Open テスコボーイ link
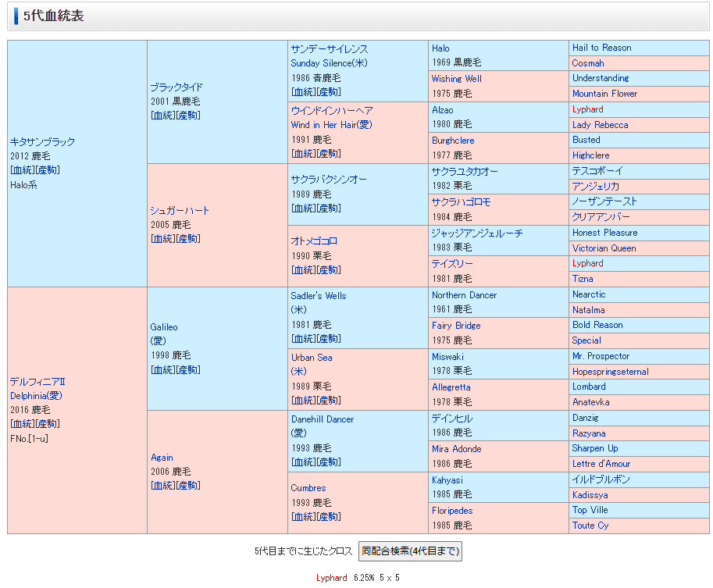The image size is (713, 588). (x=597, y=171)
